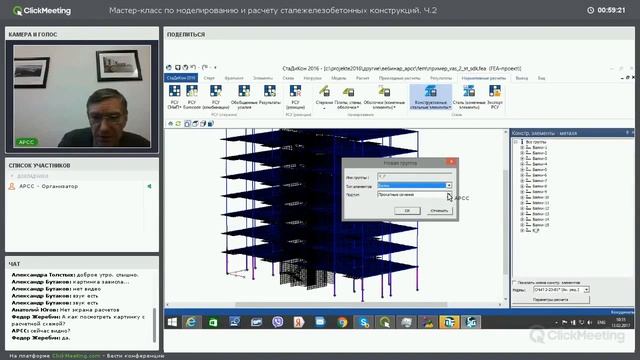
Task: Follow the ClickMeeting.com footer link
Action: pyautogui.click(x=76, y=356)
